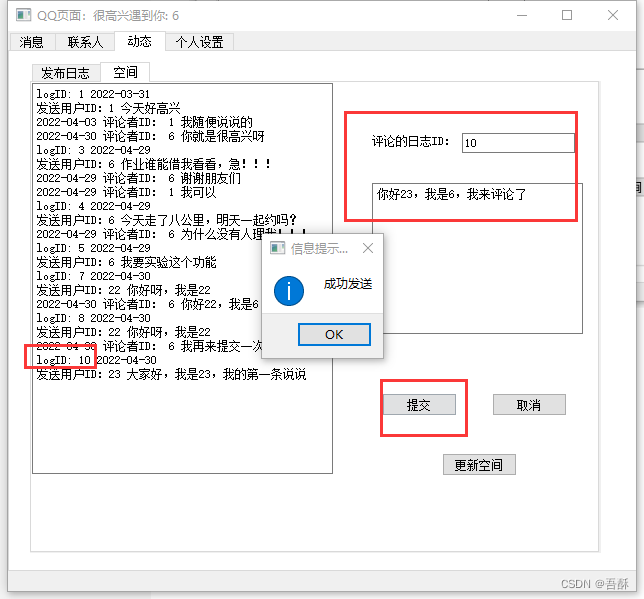Click the line 'logID: 5 2022-04-29'
This screenshot has height=599, width=644.
(93, 248)
